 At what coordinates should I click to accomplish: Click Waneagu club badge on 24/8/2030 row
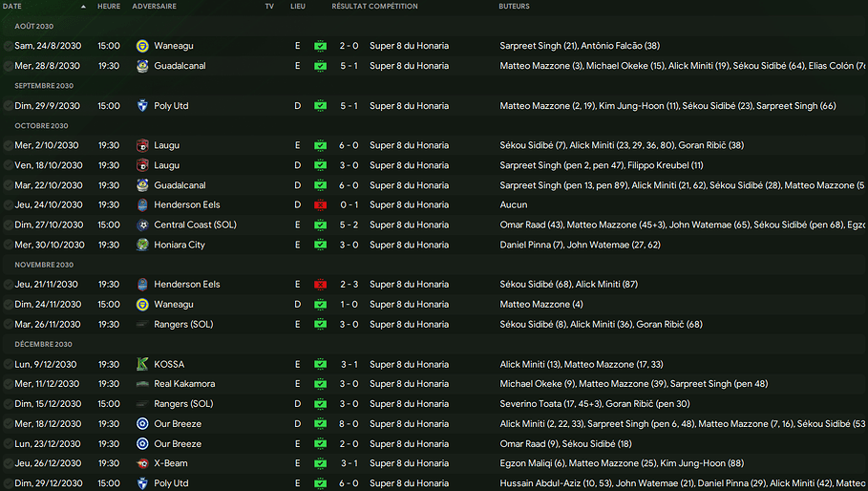point(142,46)
